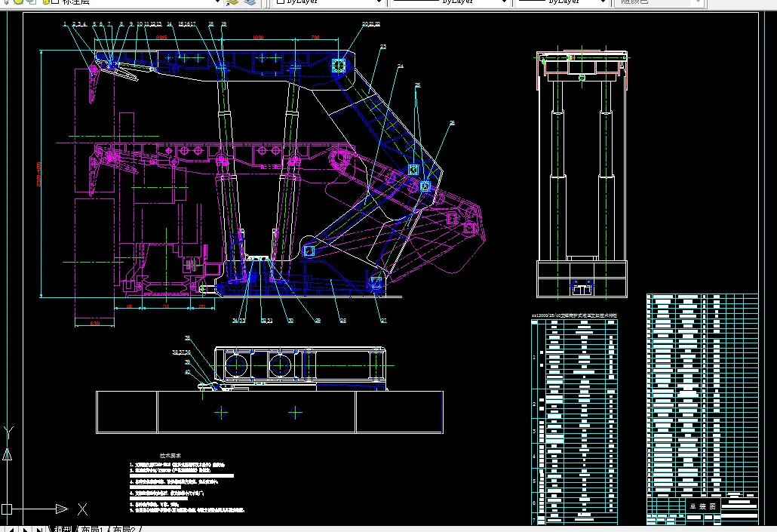Select part callout number 26

pyautogui.click(x=451, y=123)
